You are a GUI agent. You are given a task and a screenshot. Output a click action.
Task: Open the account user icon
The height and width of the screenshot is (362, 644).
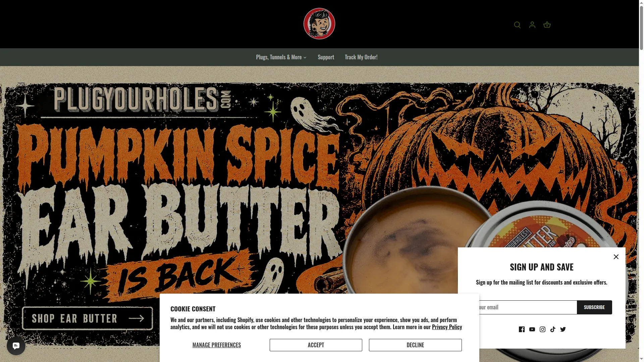(x=532, y=25)
